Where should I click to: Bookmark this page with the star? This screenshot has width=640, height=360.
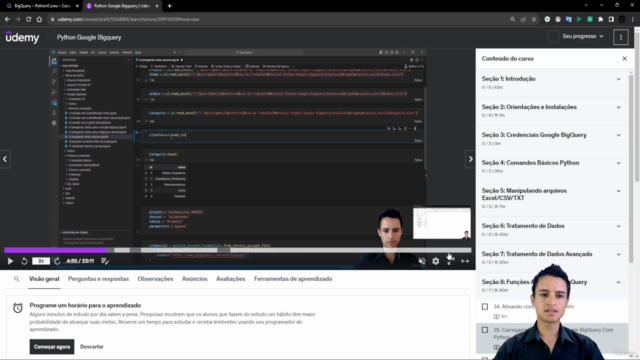(x=533, y=19)
